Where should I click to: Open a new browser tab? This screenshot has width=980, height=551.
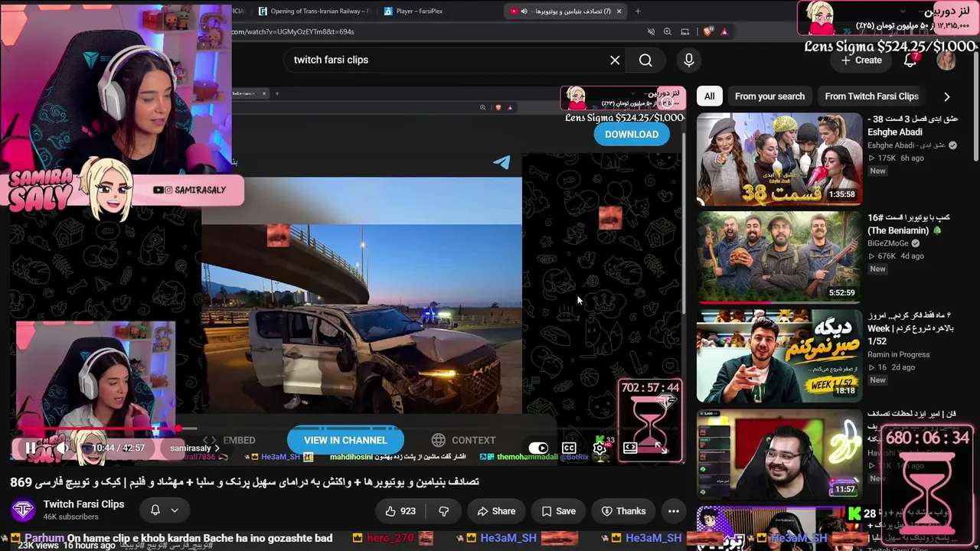[x=638, y=11]
